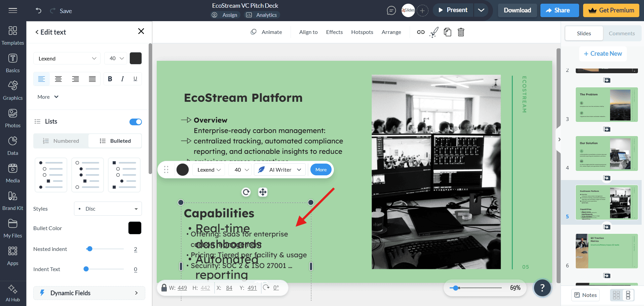Click the rotate handle above text box

(x=246, y=192)
